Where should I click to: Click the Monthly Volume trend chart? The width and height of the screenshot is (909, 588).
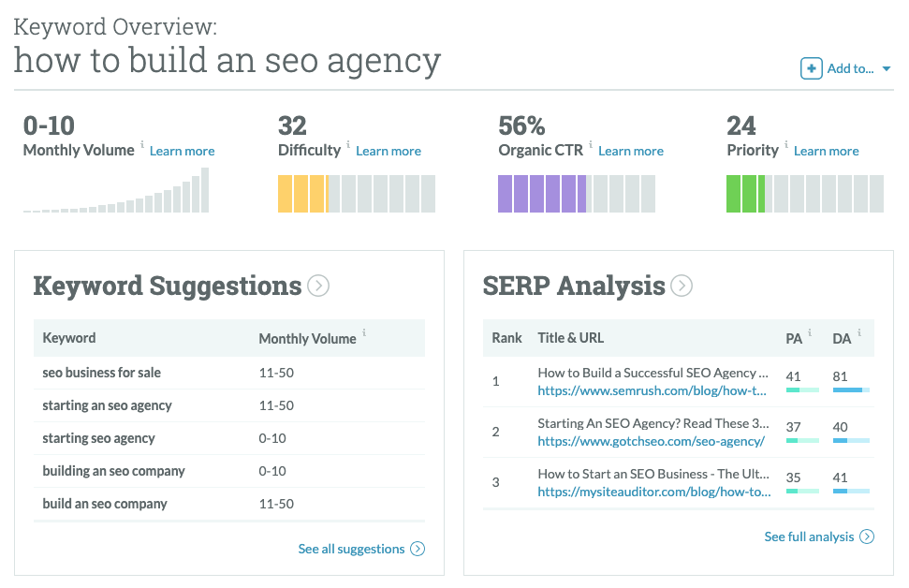(x=116, y=192)
